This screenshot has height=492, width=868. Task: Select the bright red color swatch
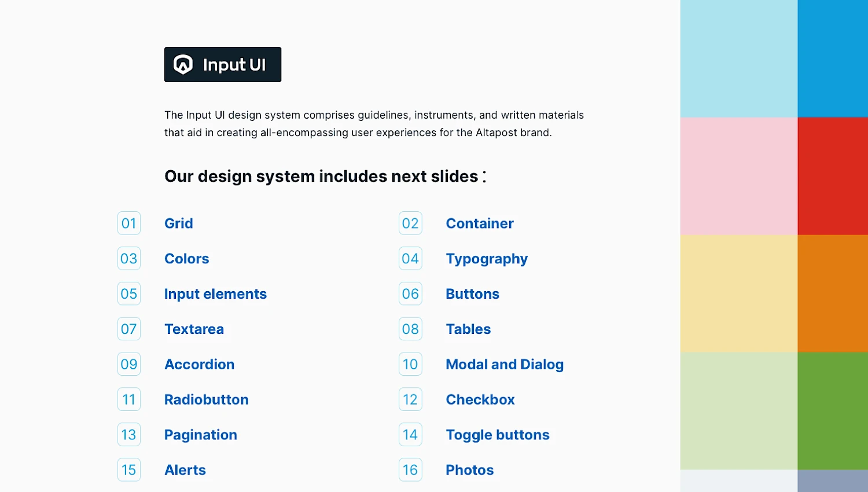[x=833, y=176]
